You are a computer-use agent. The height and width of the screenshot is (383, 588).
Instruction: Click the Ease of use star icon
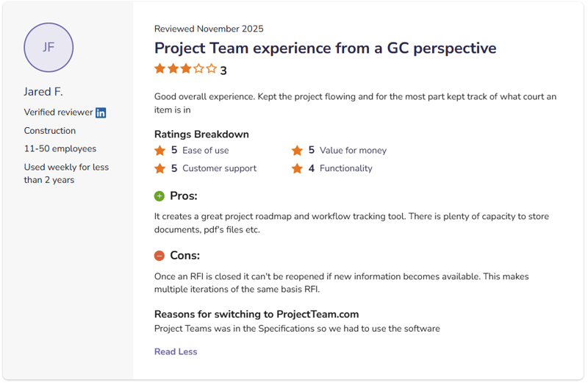click(159, 150)
